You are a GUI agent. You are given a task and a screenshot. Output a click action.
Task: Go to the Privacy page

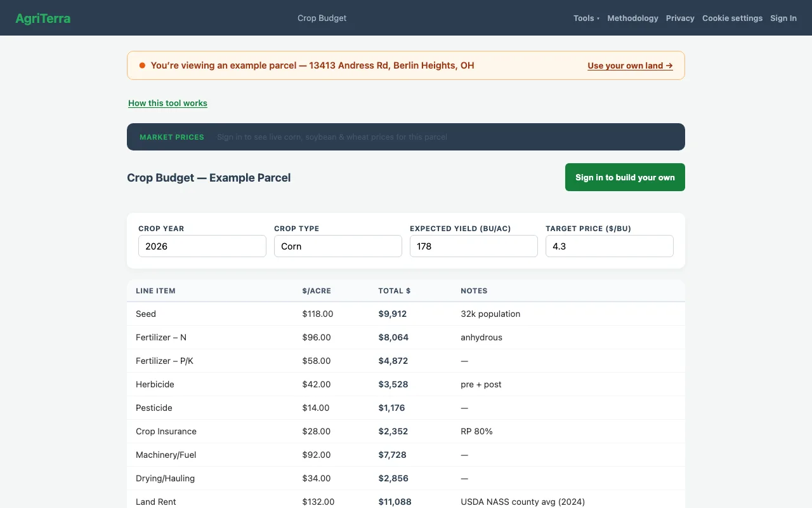[680, 18]
